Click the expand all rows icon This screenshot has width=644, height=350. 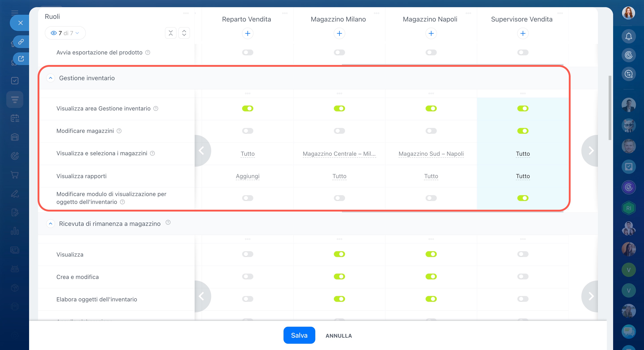click(x=184, y=33)
